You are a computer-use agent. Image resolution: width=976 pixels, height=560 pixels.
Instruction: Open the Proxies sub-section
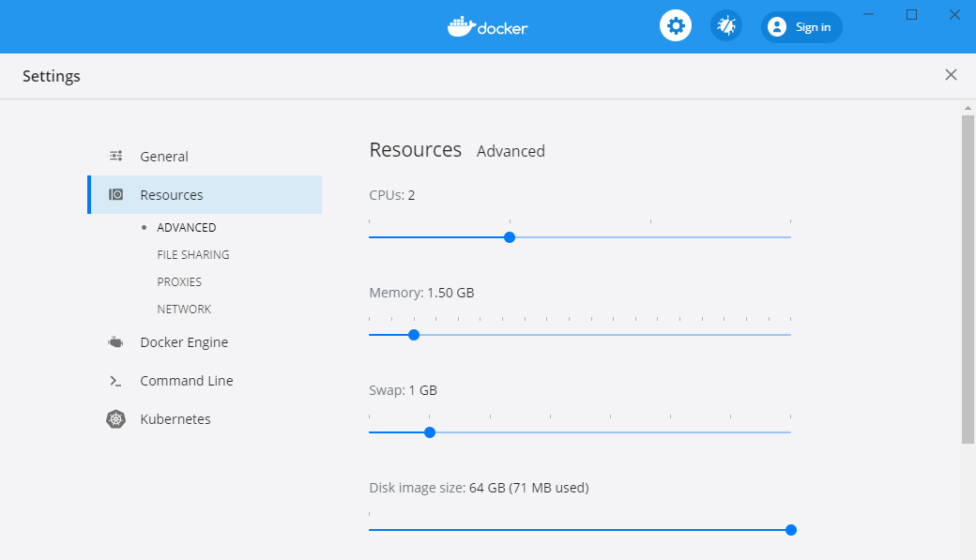tap(179, 281)
